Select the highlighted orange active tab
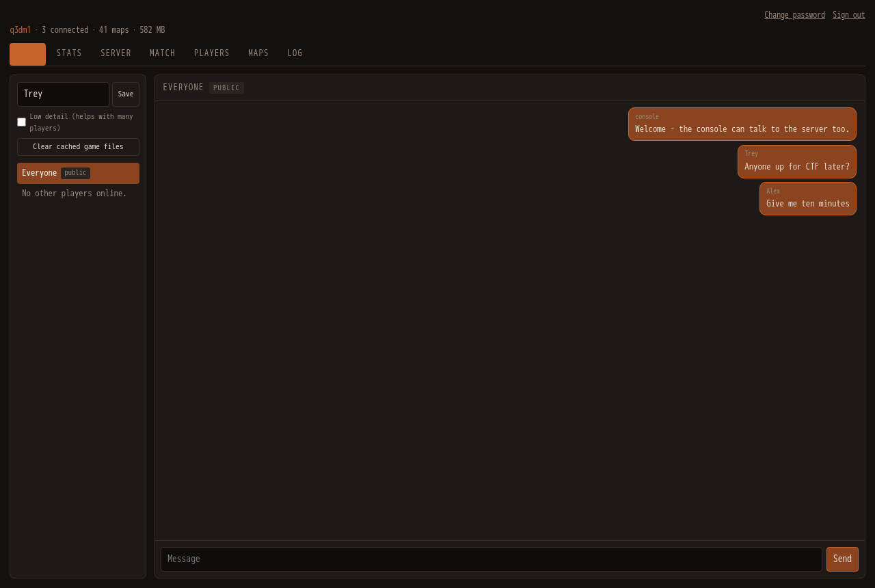This screenshot has width=875, height=588. coord(27,54)
